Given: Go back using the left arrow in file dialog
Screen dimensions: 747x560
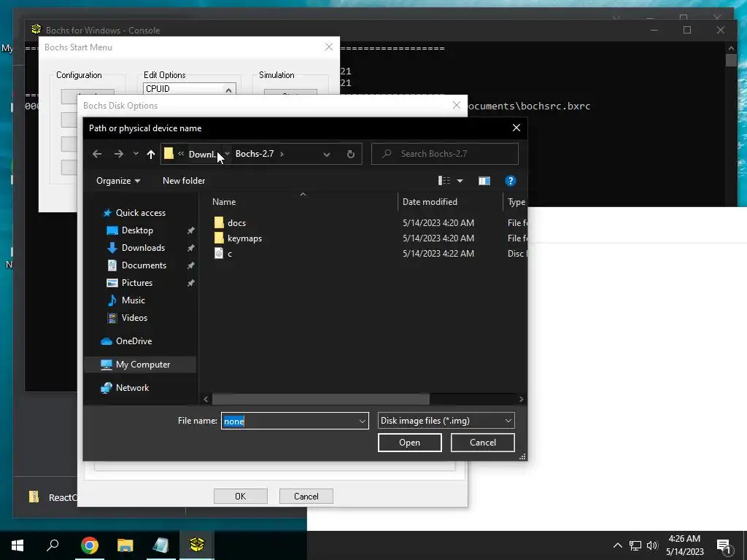Looking at the screenshot, I should pos(97,154).
